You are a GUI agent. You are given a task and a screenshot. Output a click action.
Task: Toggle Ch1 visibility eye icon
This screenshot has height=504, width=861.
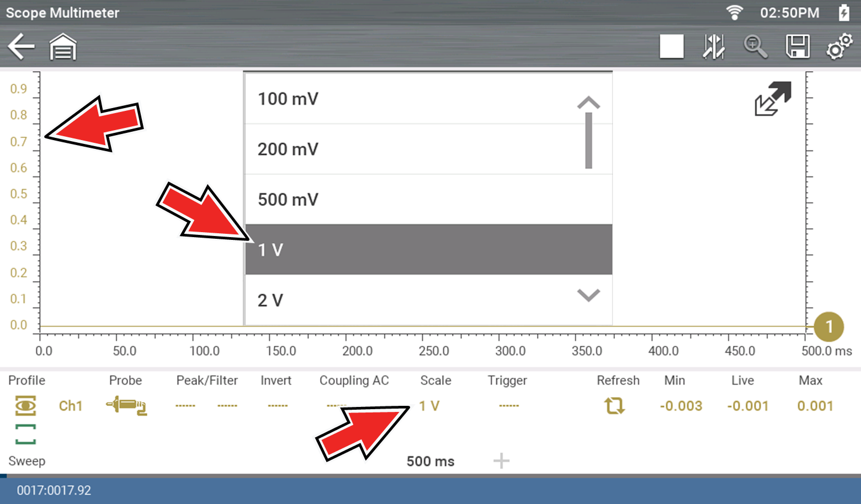(25, 406)
